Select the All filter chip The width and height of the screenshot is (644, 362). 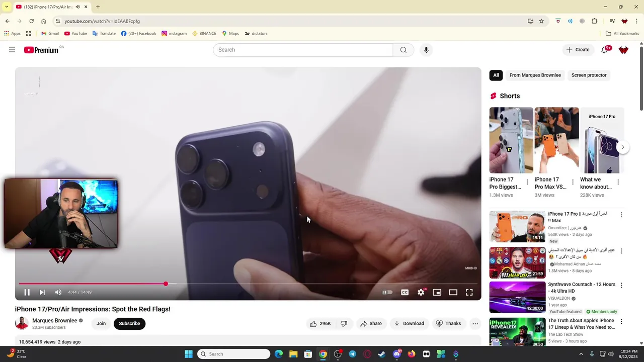(496, 75)
